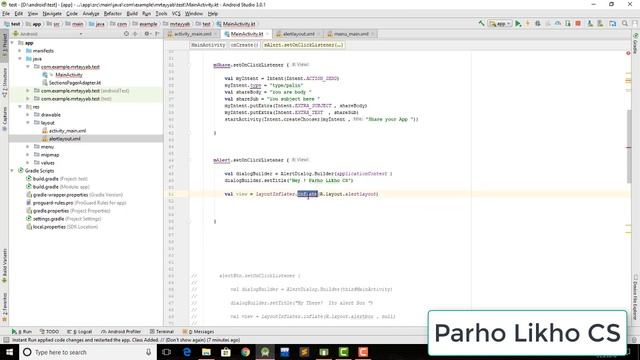Select activity_main.xml in layout folder

click(67, 131)
